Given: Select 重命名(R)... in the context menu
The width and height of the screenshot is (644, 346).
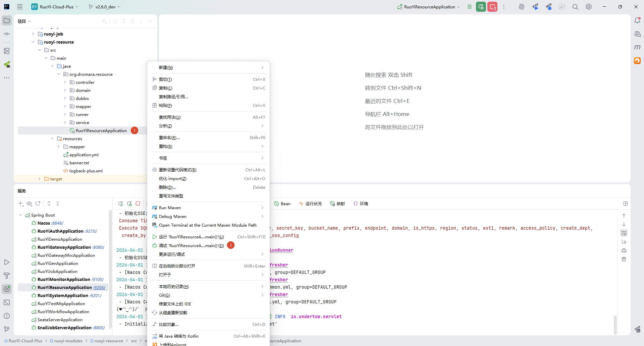Looking at the screenshot, I should (169, 138).
